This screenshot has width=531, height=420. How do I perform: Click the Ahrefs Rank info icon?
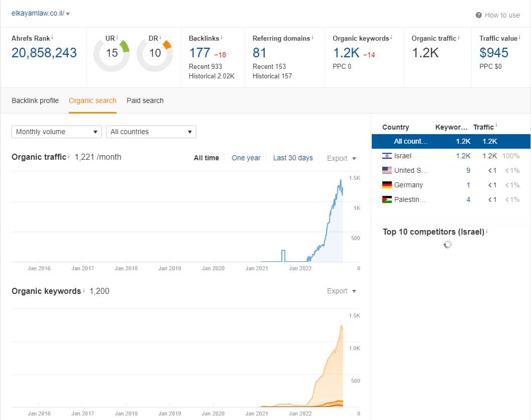click(52, 37)
